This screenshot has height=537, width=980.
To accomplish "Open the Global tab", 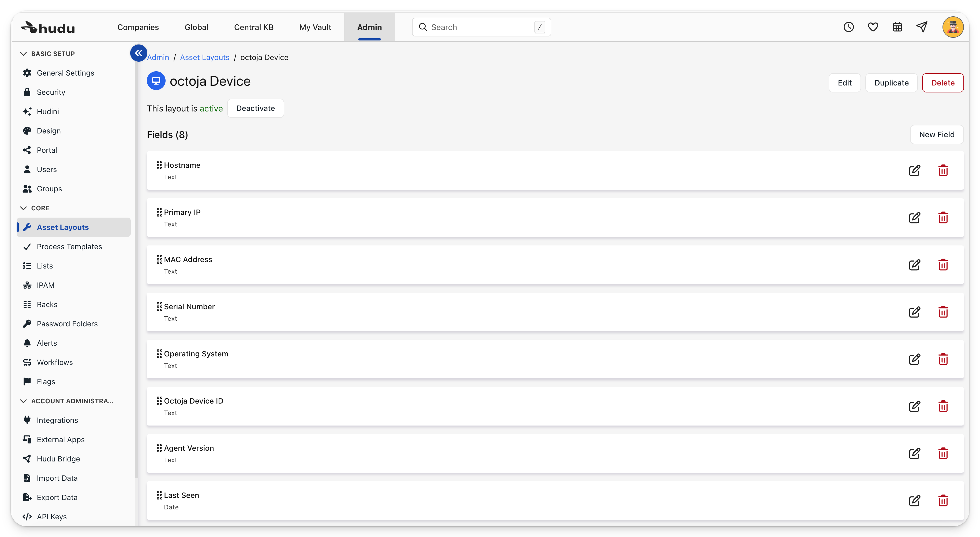I will pos(196,27).
